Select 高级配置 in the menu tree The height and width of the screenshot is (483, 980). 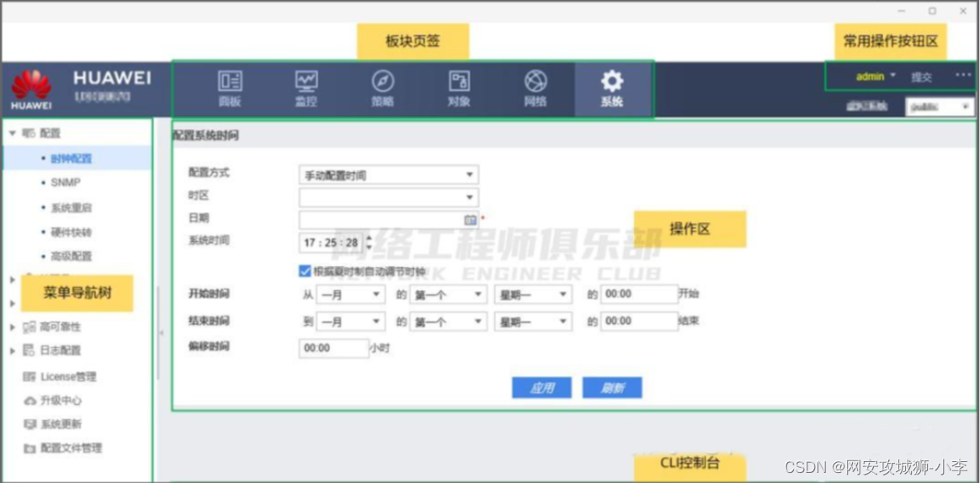tap(72, 256)
